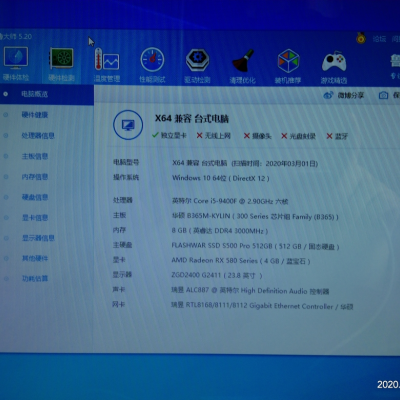Click ZGD2400 G2411 monitor value
This screenshot has width=400, height=400.
point(217,275)
